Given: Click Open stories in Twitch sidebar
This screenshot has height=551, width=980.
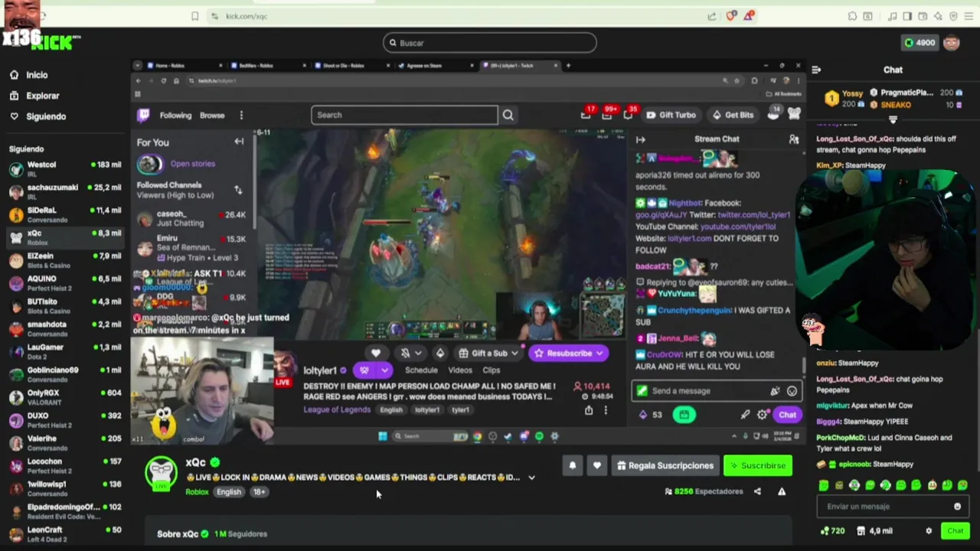Looking at the screenshot, I should (192, 164).
